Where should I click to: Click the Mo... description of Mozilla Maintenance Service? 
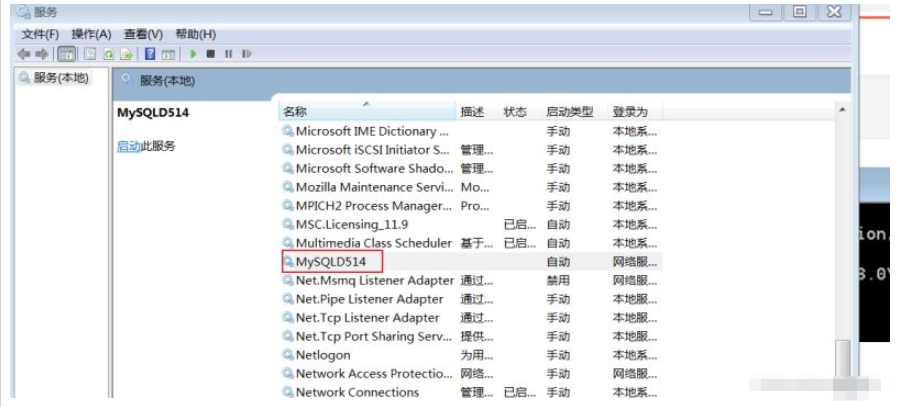pos(474,187)
